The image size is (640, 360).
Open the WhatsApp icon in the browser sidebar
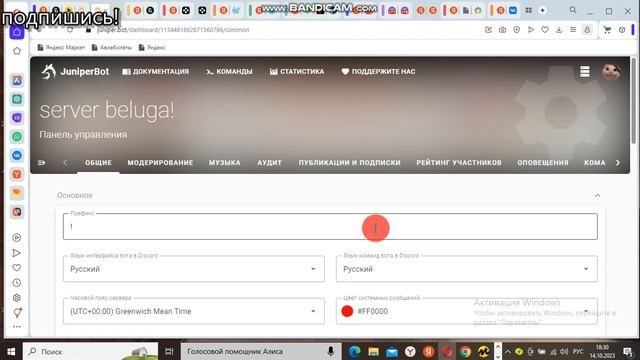17,137
